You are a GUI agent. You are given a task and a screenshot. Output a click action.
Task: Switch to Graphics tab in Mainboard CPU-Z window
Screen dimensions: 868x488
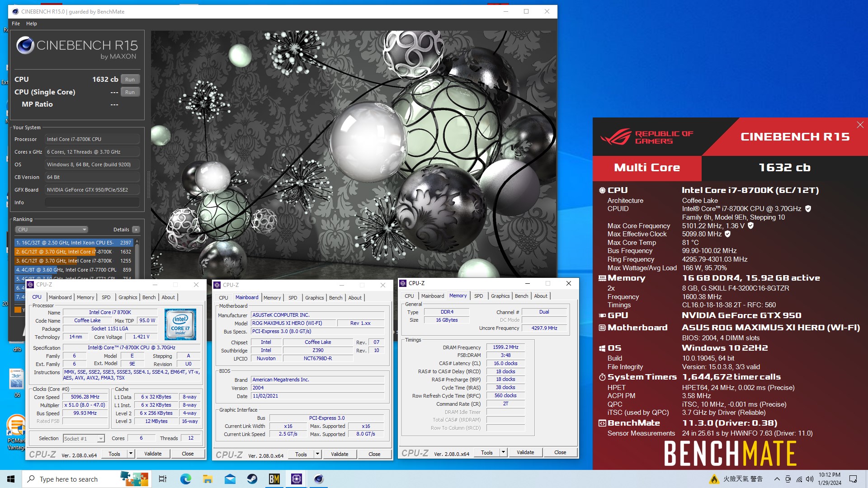click(314, 298)
